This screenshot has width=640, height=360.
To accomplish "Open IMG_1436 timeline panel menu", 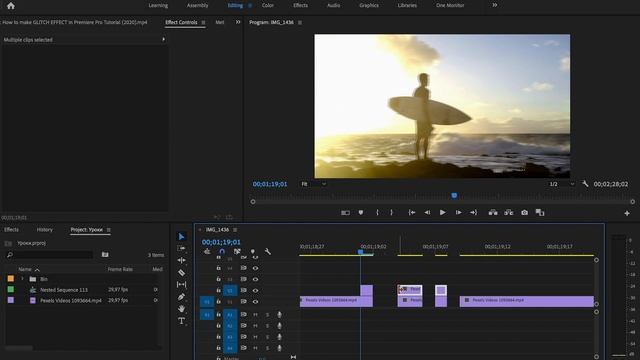I will point(235,230).
